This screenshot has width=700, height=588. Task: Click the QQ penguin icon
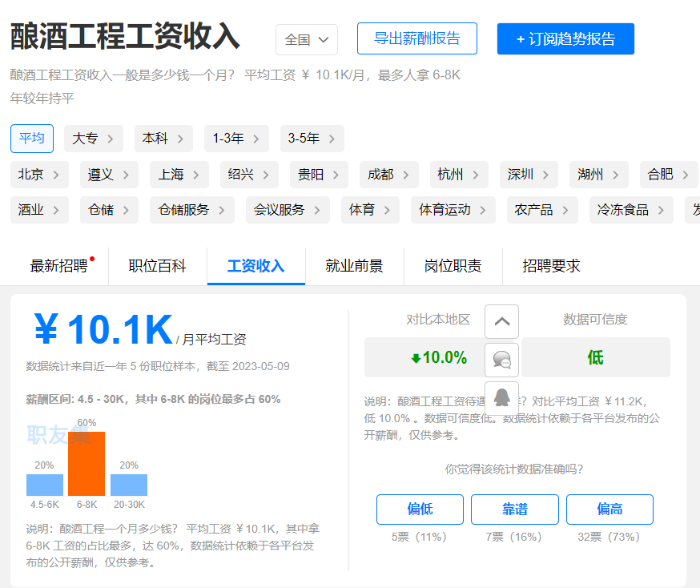[502, 398]
